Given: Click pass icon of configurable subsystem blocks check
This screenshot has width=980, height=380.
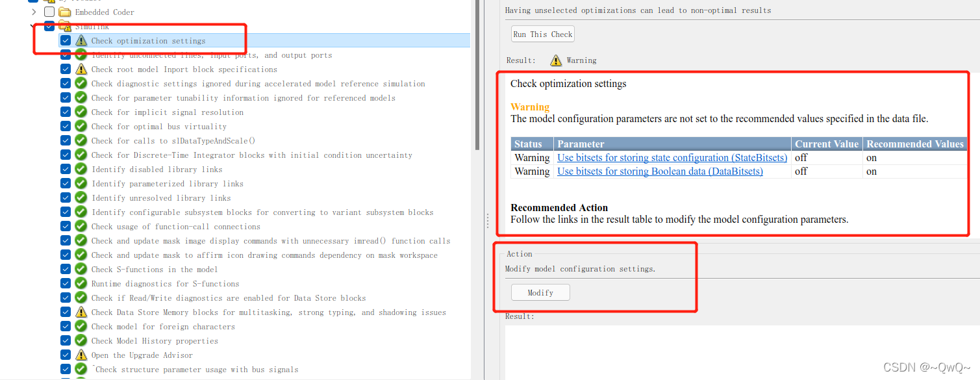Looking at the screenshot, I should click(81, 212).
